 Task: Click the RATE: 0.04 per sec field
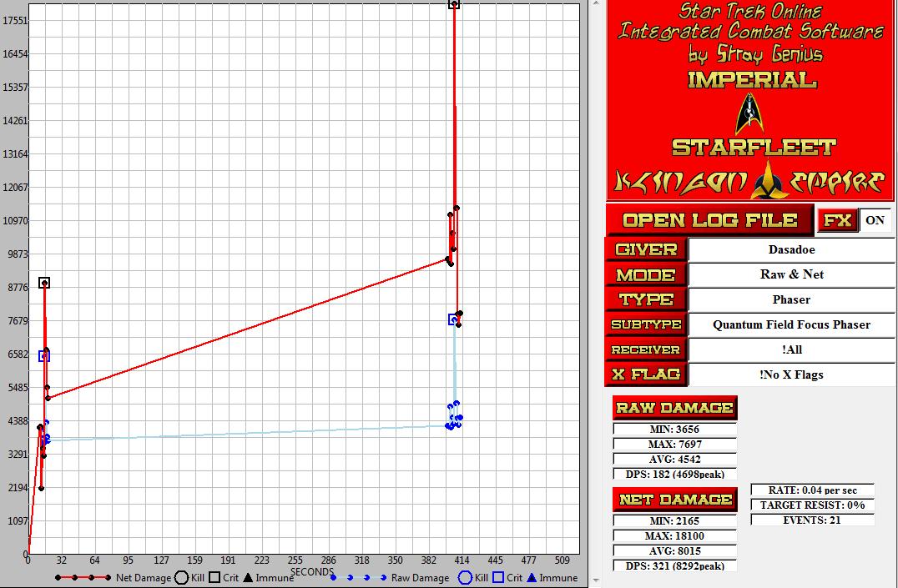[x=813, y=490]
